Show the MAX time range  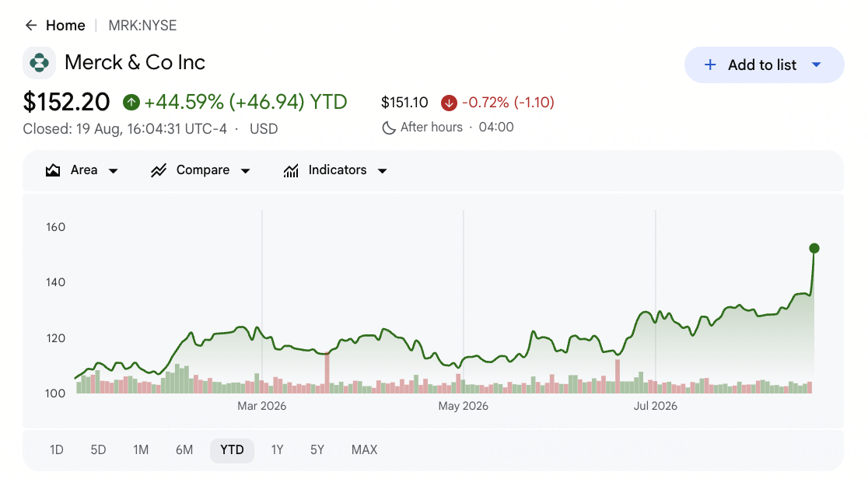click(364, 449)
